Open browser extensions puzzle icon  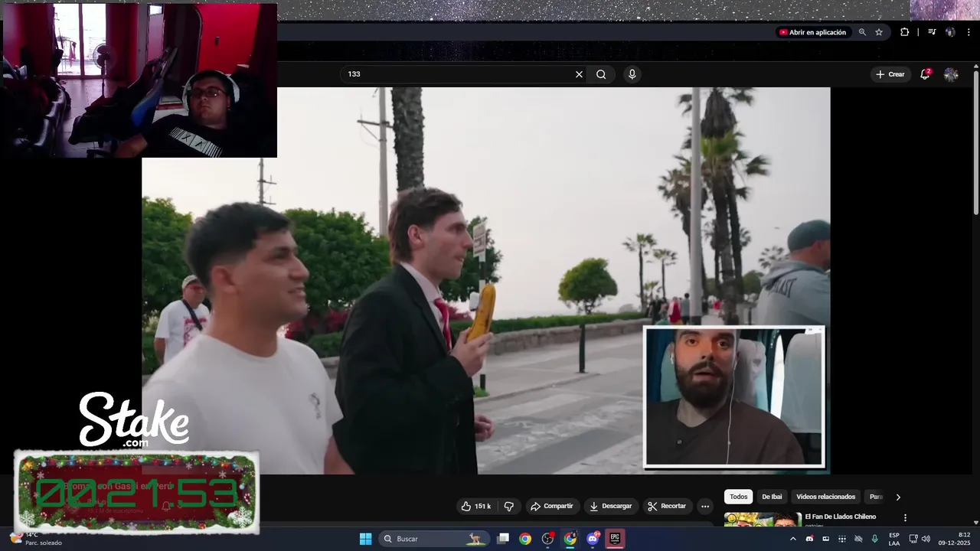tap(905, 32)
